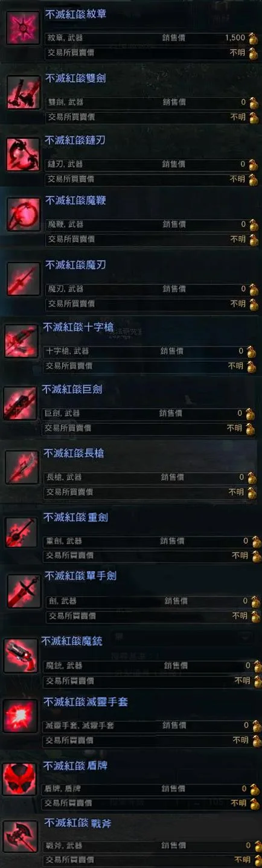Pick the 不滅紅燄長槍 long spear icon
The height and width of the screenshot is (868, 262).
click(x=22, y=468)
